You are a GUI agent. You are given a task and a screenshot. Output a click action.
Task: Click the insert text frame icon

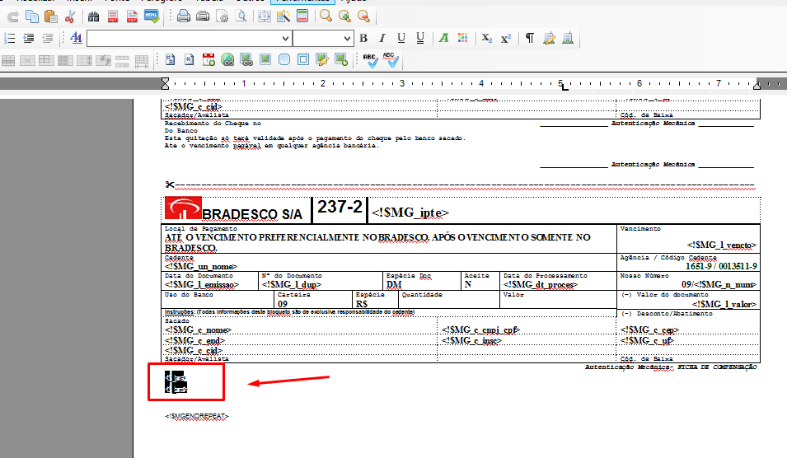[303, 60]
